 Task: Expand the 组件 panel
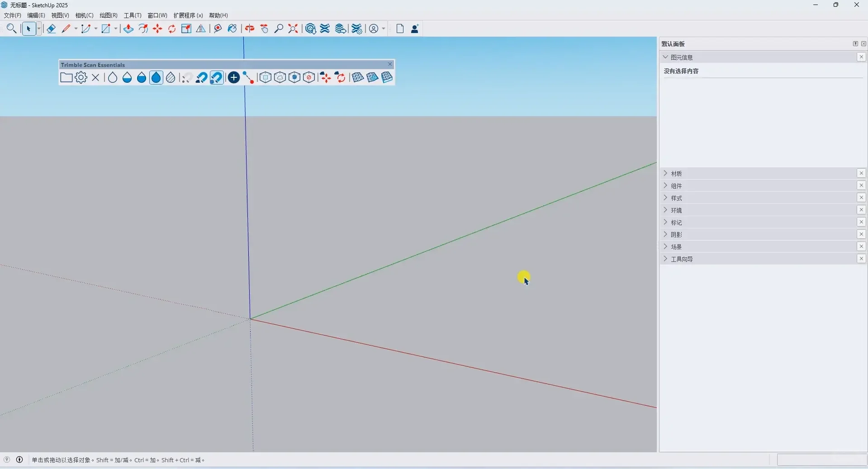[665, 185]
